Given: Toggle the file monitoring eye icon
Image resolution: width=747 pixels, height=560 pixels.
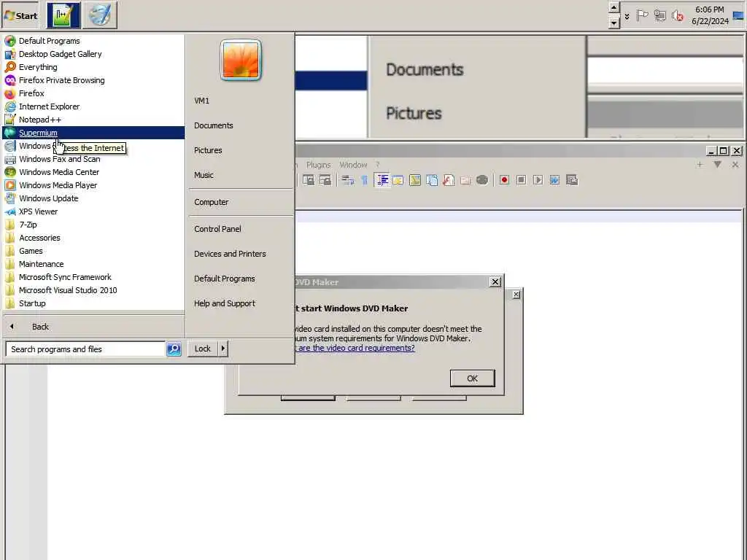Looking at the screenshot, I should [482, 180].
